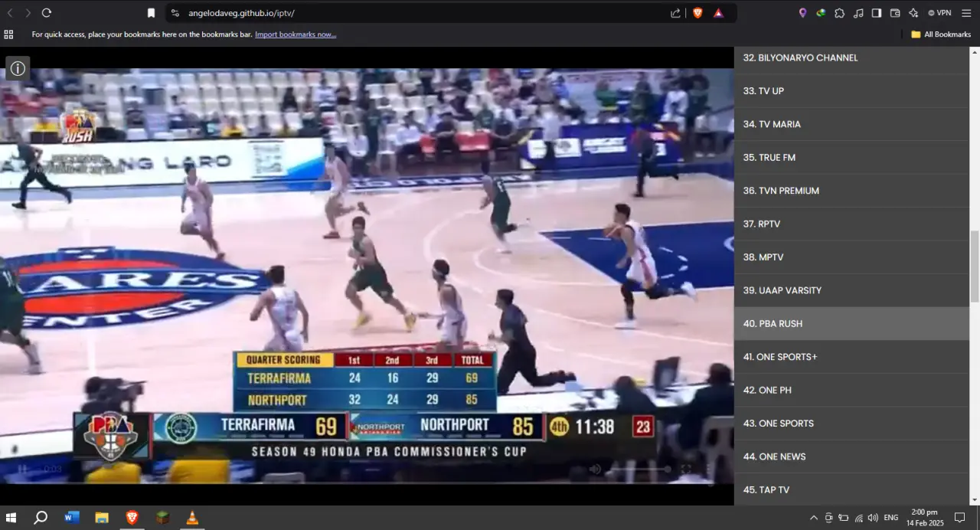980x530 pixels.
Task: Open the battery status tray icon
Action: click(843, 518)
